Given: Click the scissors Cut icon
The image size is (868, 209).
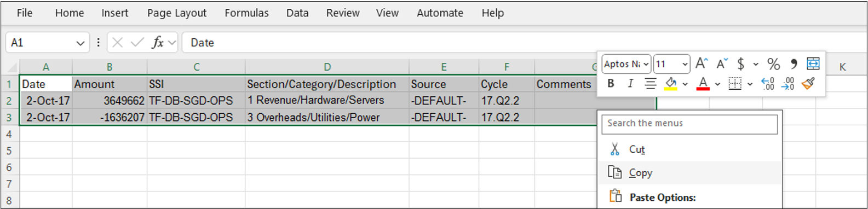Looking at the screenshot, I should coord(615,149).
